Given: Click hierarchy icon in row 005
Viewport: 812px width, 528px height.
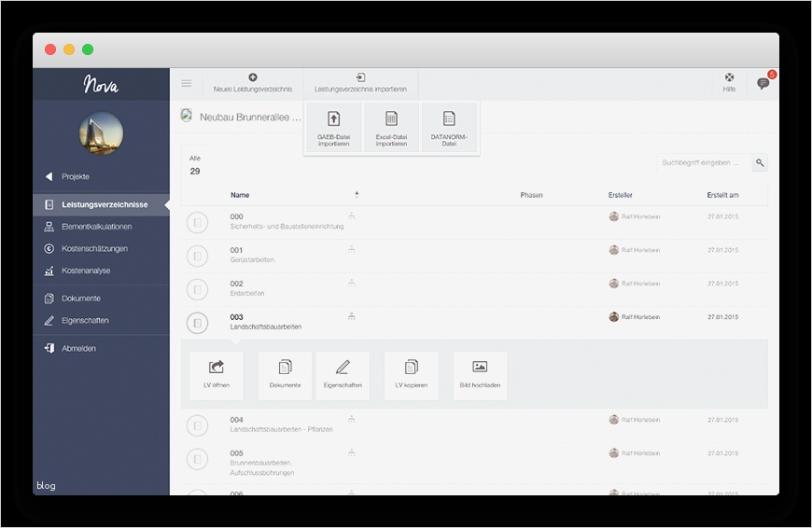Looking at the screenshot, I should click(352, 452).
